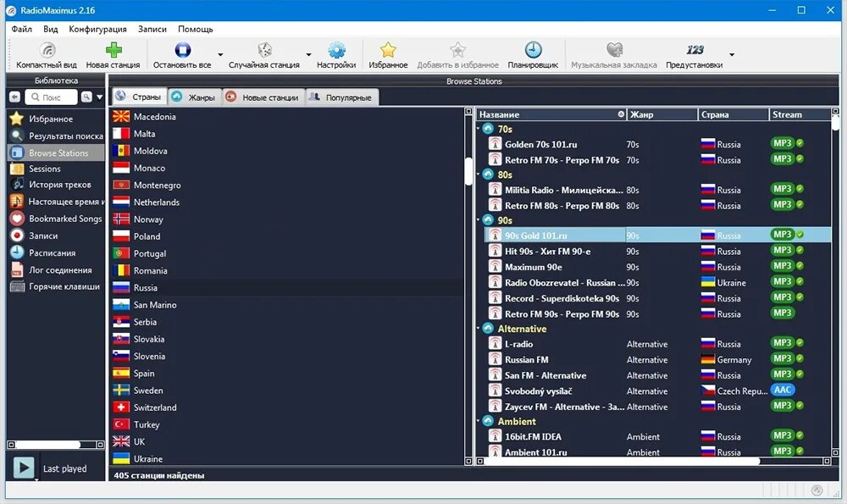847x504 pixels.
Task: Click the station list horizontal scrollbar
Action: point(621,461)
